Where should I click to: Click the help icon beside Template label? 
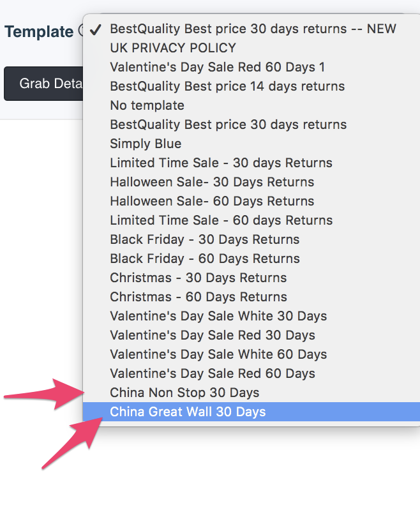[x=80, y=31]
